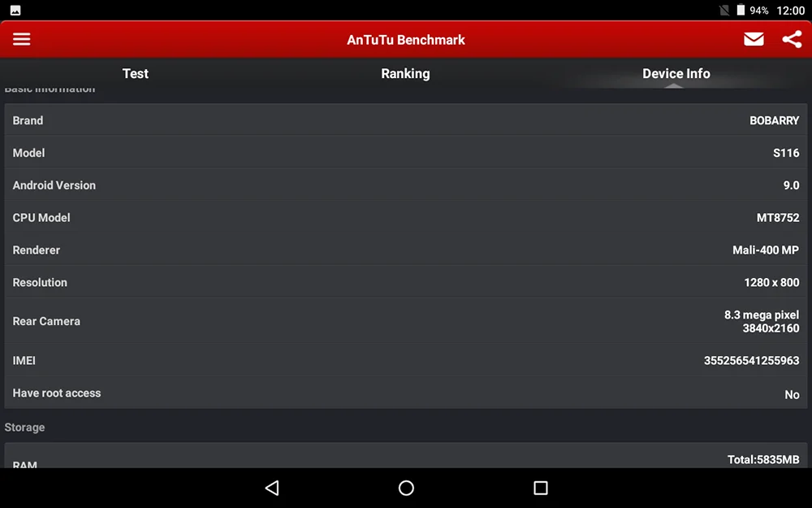Select the Resolution 1280 x 800 row
This screenshot has width=812, height=508.
[x=406, y=282]
